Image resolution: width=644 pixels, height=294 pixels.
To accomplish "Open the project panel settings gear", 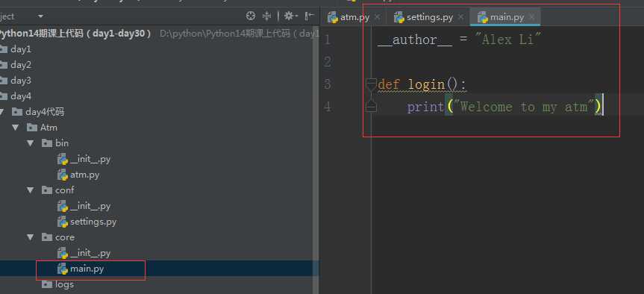I will tap(291, 16).
